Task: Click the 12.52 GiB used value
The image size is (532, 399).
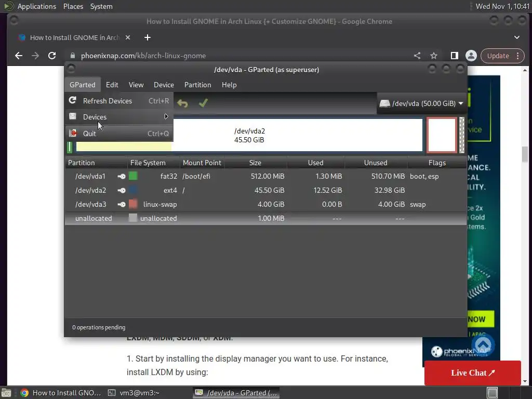Action: click(327, 190)
